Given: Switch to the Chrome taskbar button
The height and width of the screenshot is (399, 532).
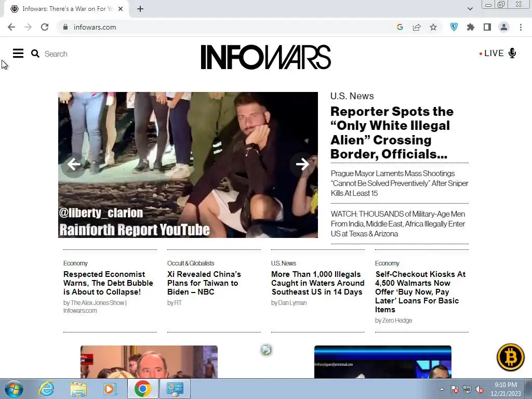Looking at the screenshot, I should (x=142, y=389).
